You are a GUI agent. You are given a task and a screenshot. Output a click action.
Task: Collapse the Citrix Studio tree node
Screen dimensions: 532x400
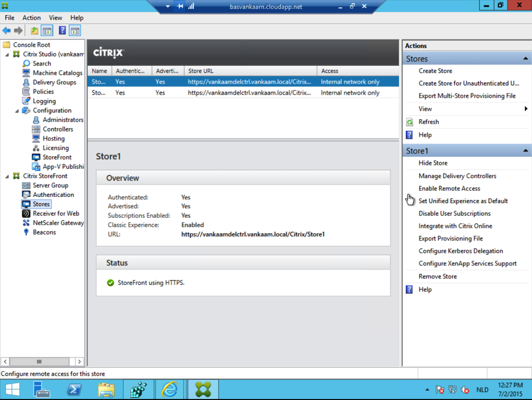tap(7, 54)
